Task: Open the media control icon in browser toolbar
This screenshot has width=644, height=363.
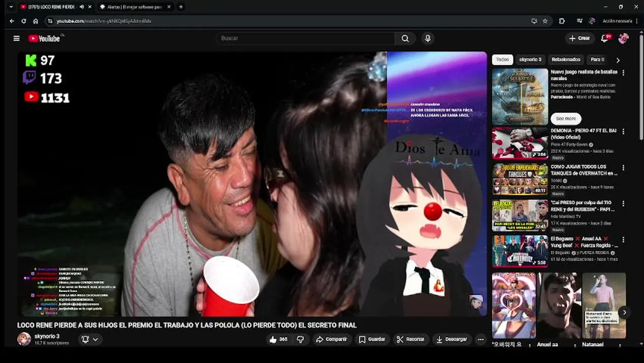Action: click(x=579, y=21)
